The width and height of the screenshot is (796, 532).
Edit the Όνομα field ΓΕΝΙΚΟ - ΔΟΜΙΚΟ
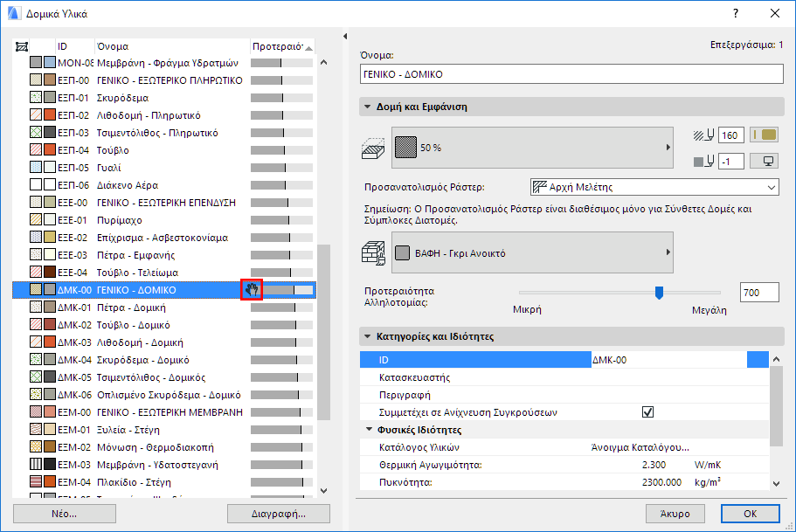tap(571, 74)
